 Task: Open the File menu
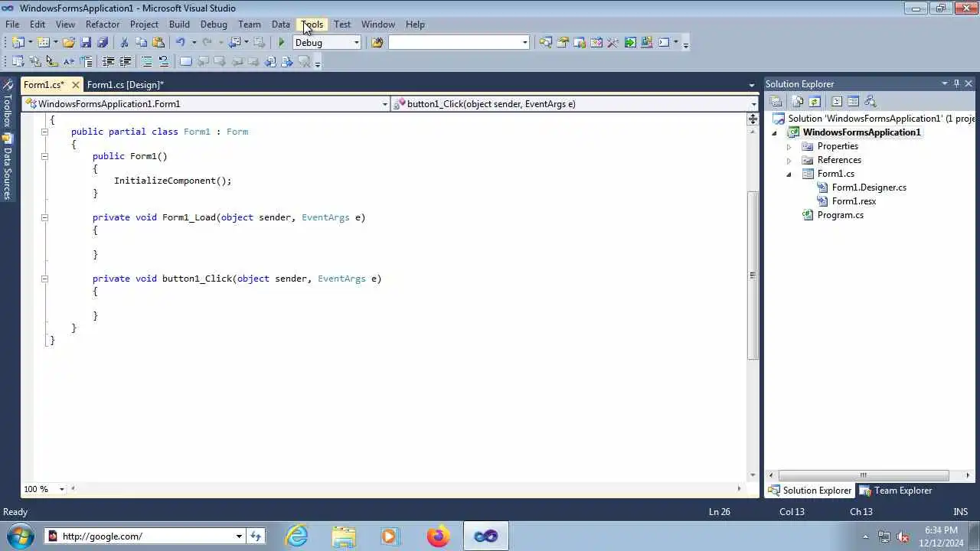13,24
